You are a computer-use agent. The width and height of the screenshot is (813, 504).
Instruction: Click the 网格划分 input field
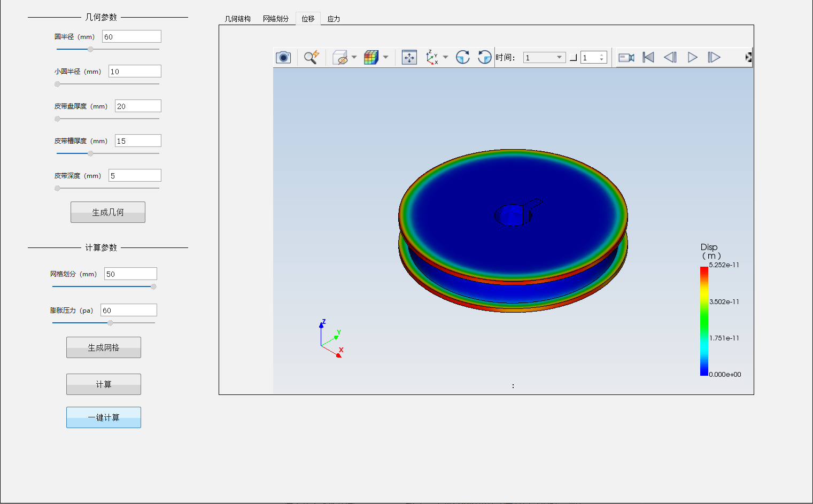tap(130, 274)
